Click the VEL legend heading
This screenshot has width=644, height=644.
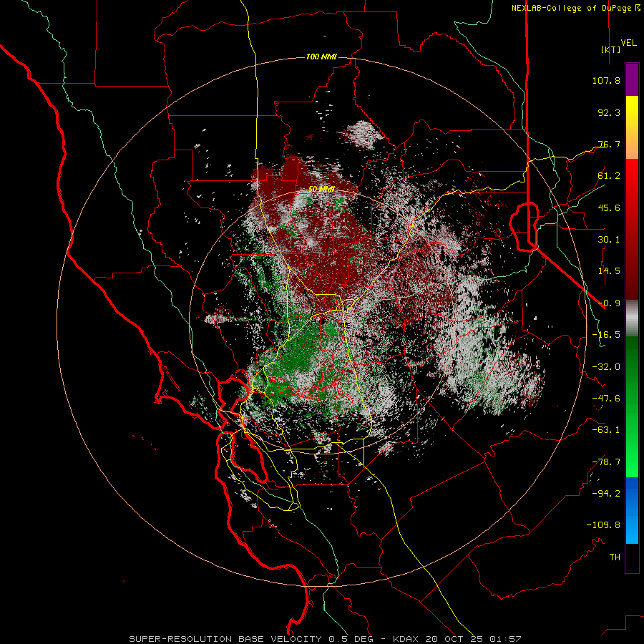(629, 43)
